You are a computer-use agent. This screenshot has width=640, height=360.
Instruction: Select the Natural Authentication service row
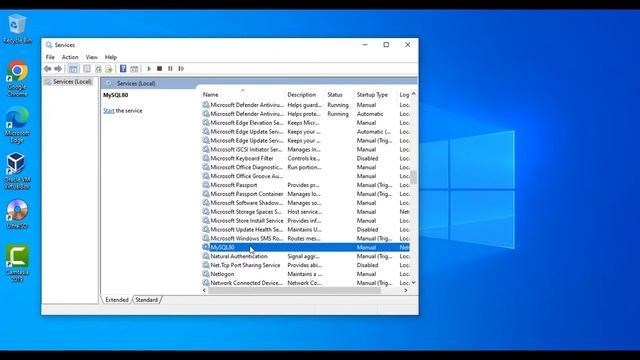pyautogui.click(x=305, y=256)
